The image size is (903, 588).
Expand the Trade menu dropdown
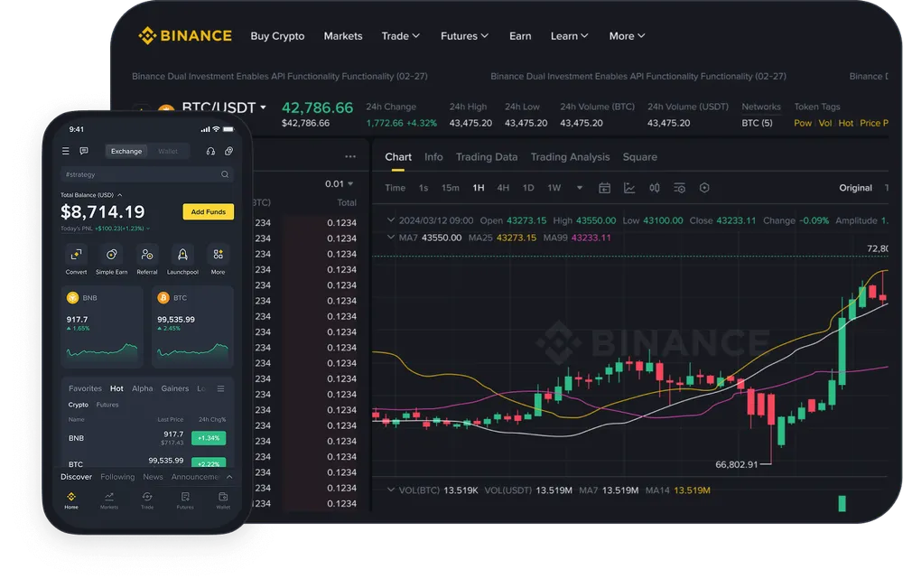(x=400, y=36)
